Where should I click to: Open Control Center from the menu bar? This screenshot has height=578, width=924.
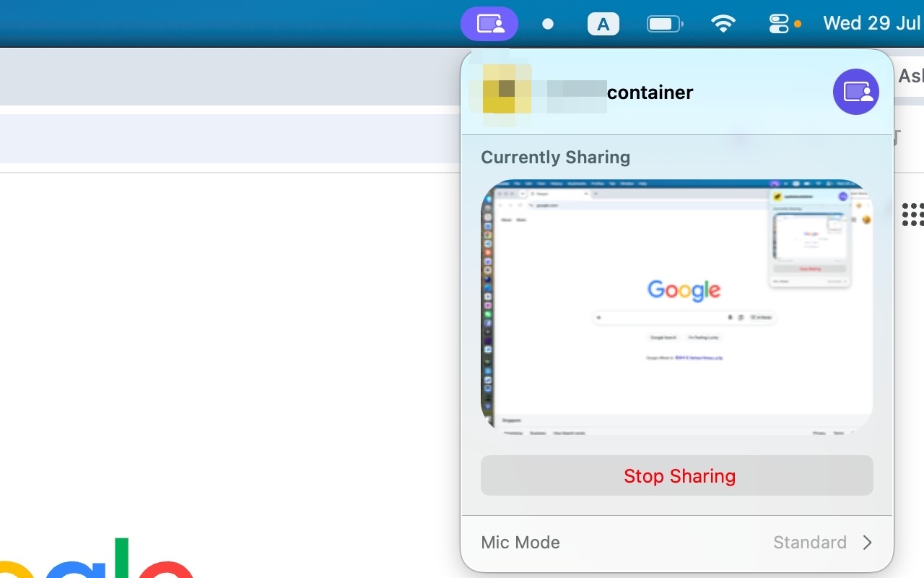click(780, 24)
